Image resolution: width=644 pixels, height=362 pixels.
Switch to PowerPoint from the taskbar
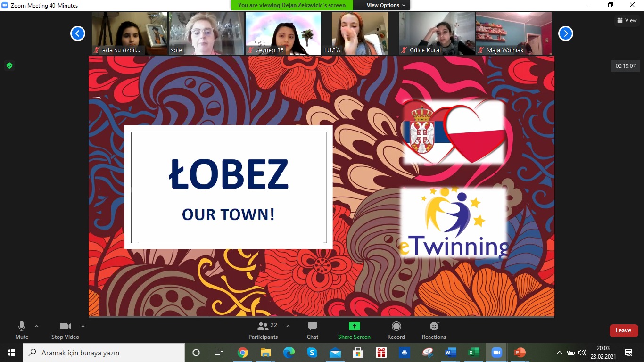point(520,353)
